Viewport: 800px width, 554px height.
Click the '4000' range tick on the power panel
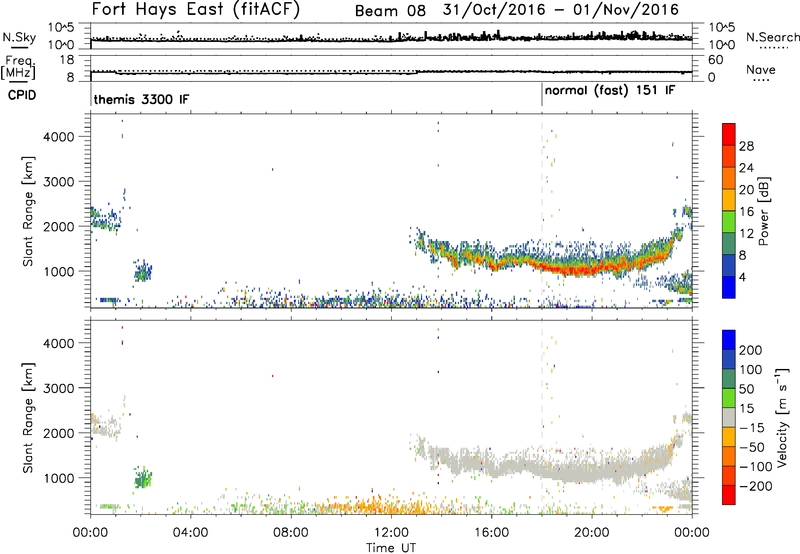[59, 137]
